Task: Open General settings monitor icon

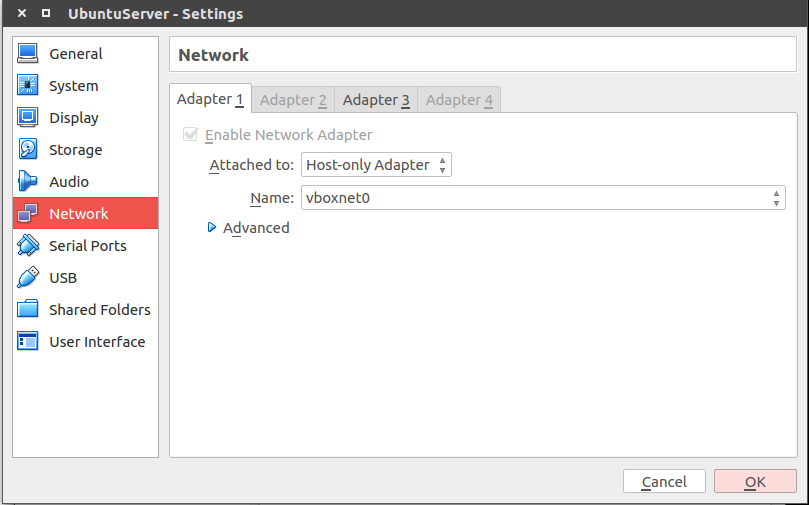Action: (28, 54)
